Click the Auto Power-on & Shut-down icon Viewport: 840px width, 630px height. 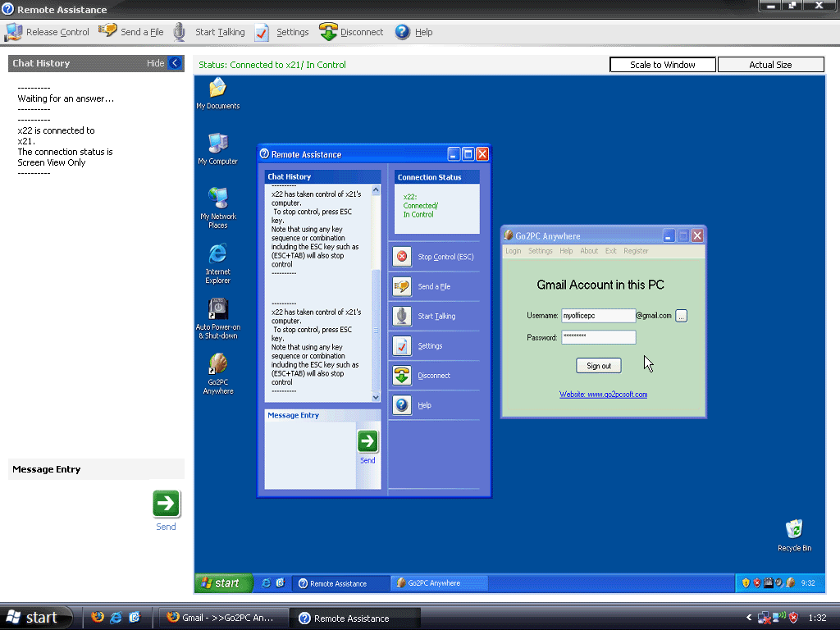click(x=217, y=319)
